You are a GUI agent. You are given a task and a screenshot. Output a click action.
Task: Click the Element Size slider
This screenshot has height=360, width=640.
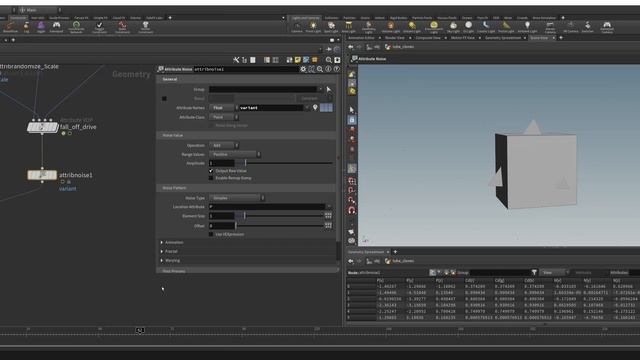pos(280,216)
